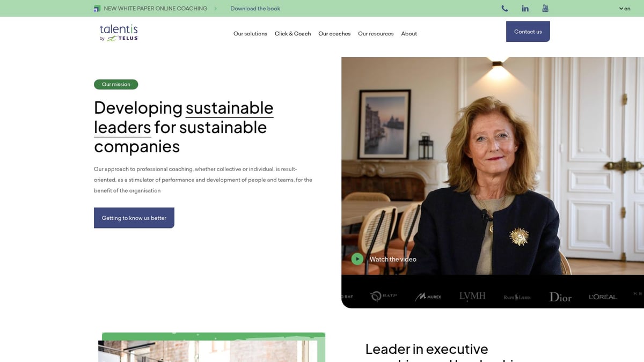This screenshot has width=644, height=362.
Task: Click the white paper book icon
Action: (97, 8)
